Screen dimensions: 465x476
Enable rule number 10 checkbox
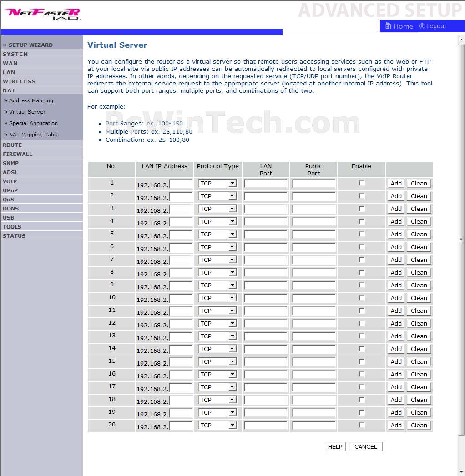click(x=361, y=298)
